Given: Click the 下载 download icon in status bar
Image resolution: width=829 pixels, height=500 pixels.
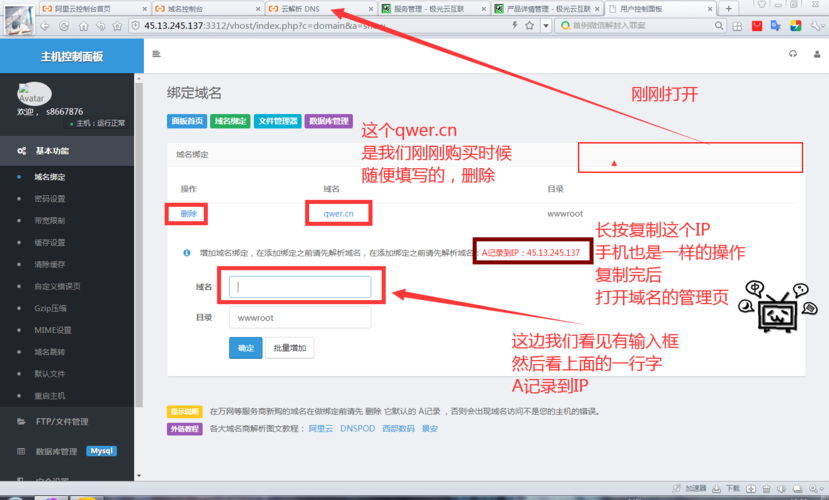Looking at the screenshot, I should click(x=727, y=488).
